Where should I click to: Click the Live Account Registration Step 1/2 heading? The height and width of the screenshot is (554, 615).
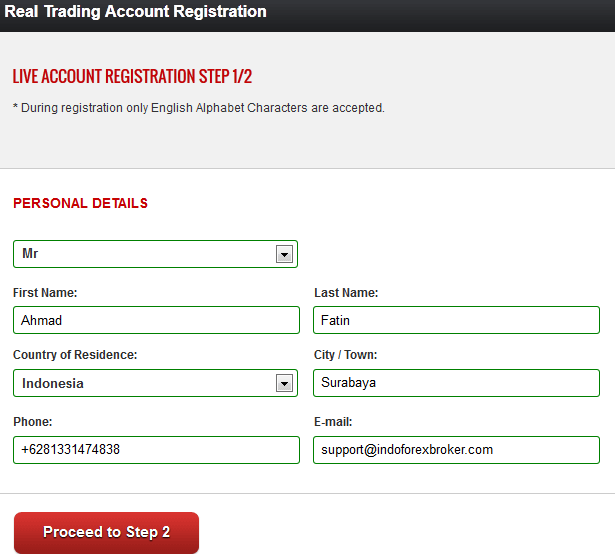(x=132, y=76)
